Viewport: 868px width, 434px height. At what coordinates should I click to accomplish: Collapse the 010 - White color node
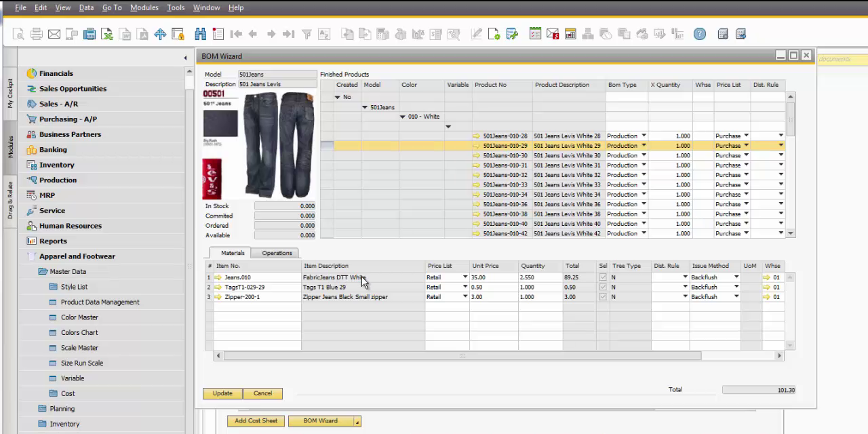pyautogui.click(x=402, y=117)
